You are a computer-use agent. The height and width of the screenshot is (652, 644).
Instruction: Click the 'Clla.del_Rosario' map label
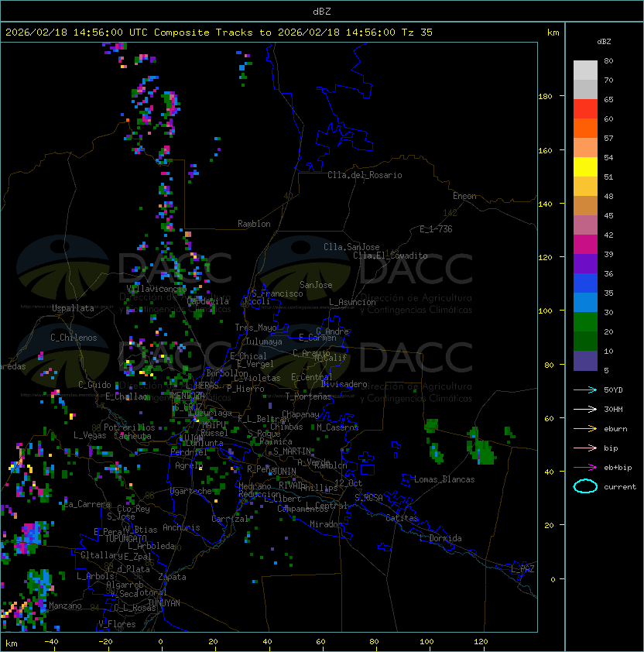pos(365,175)
